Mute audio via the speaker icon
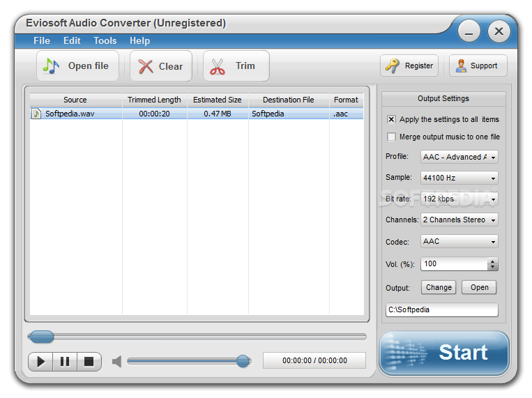This screenshot has width=532, height=398. pyautogui.click(x=116, y=361)
